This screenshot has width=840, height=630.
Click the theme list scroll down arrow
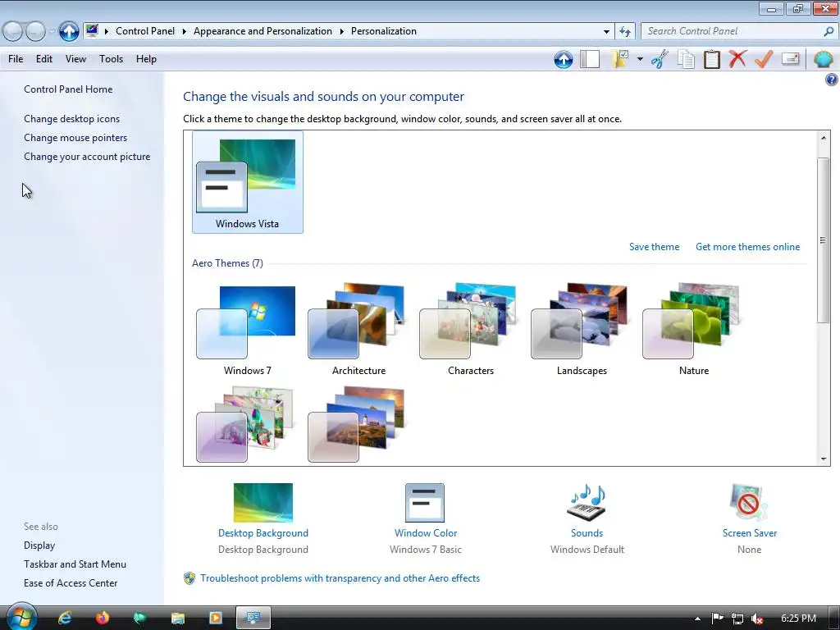(824, 459)
